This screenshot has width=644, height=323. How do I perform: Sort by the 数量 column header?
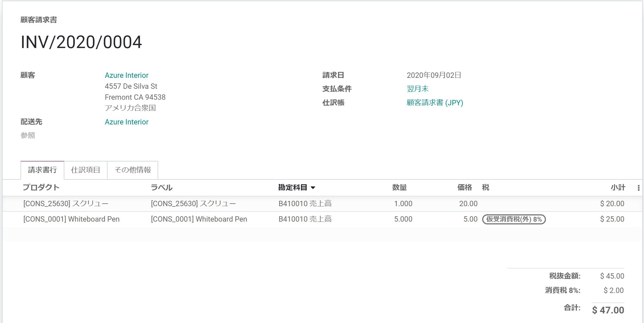(399, 187)
